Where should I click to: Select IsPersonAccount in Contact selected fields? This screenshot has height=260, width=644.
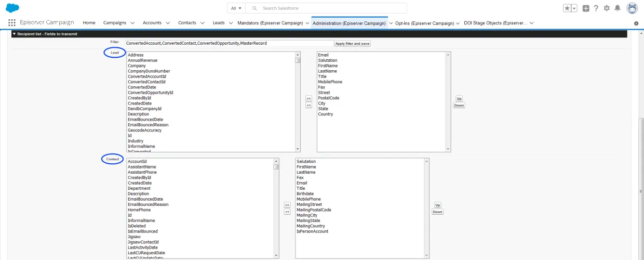tap(312, 231)
